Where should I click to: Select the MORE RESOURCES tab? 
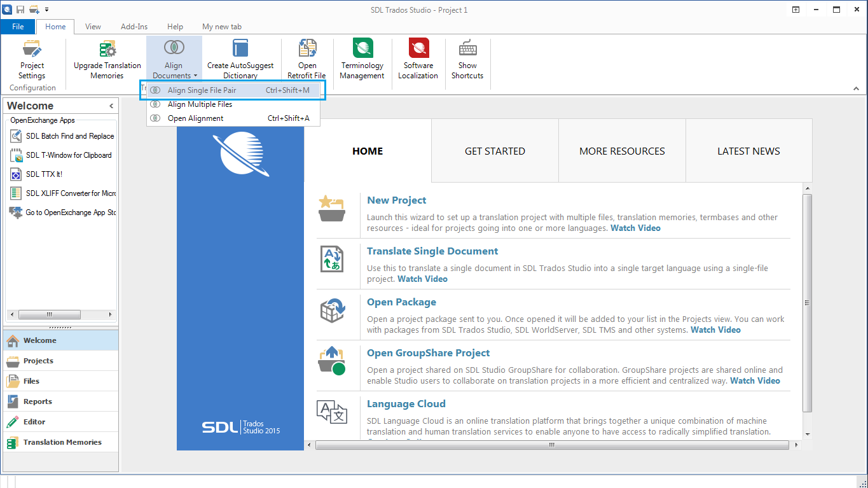pyautogui.click(x=622, y=151)
